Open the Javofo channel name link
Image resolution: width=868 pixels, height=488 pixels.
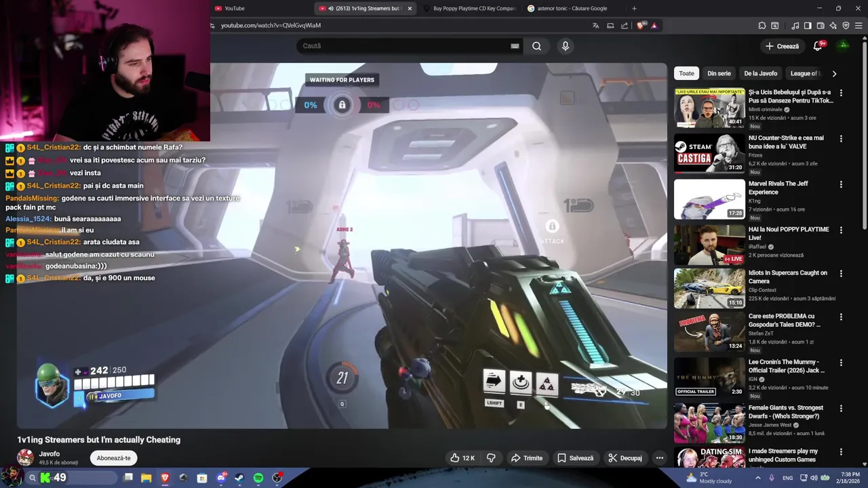click(x=50, y=454)
